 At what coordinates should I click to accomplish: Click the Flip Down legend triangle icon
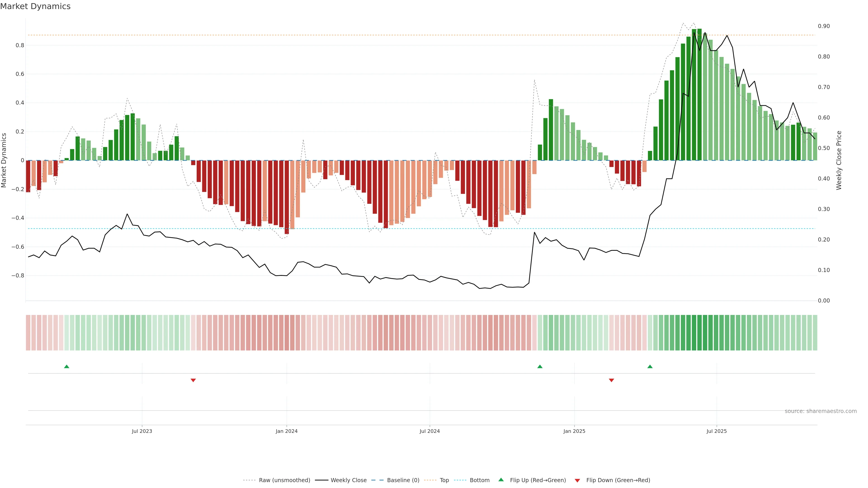pyautogui.click(x=577, y=480)
